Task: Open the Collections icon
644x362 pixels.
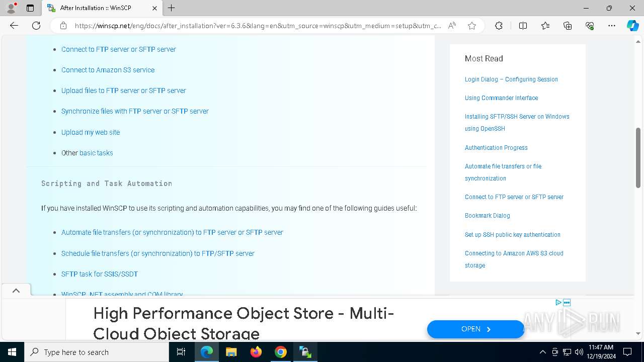Action: tap(568, 26)
